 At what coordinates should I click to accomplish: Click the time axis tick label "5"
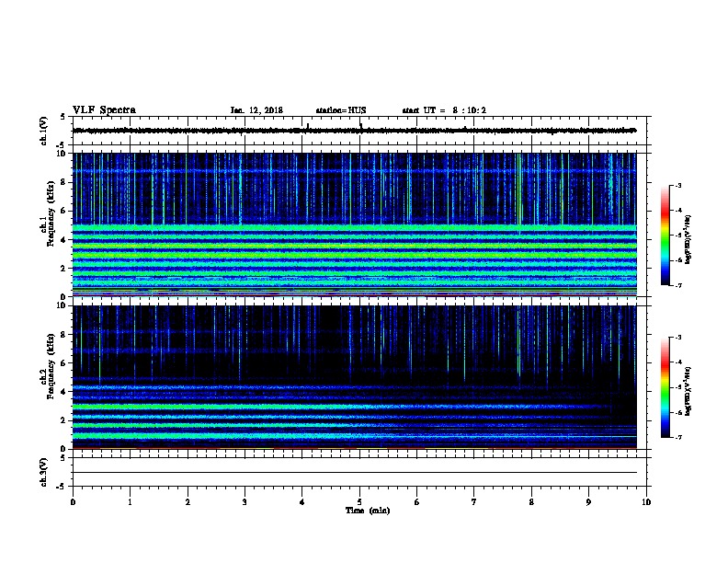tap(359, 501)
